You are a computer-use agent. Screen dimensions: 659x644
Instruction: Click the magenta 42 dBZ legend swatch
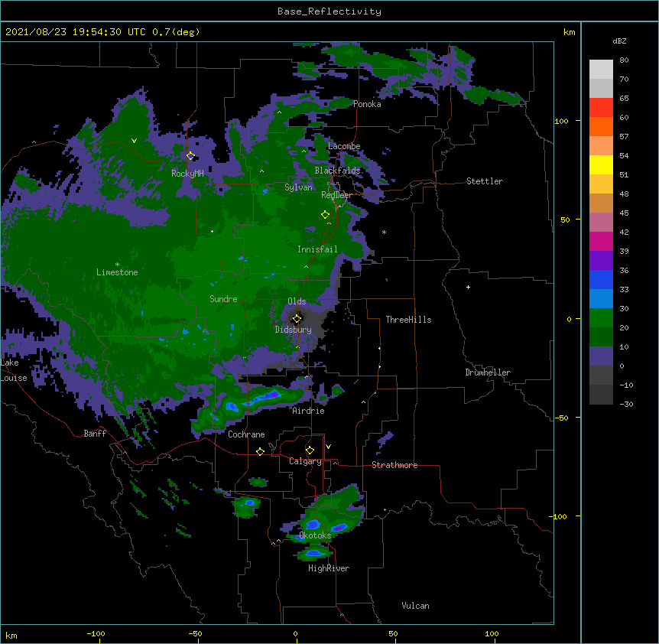[601, 241]
